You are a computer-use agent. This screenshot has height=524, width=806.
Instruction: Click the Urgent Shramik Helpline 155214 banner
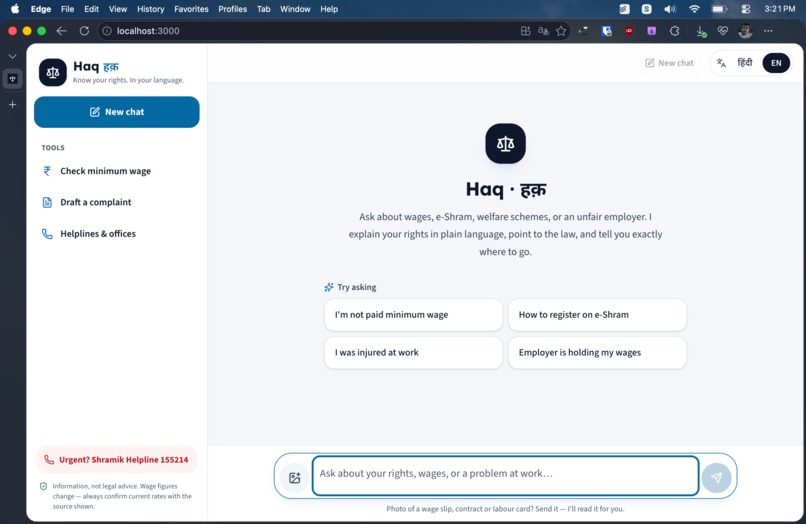click(117, 460)
